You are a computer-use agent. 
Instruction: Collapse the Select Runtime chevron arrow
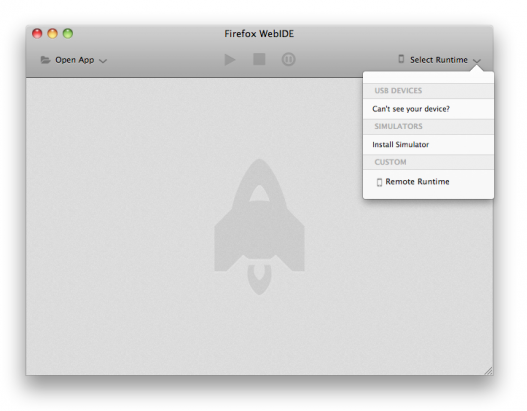[x=477, y=61]
